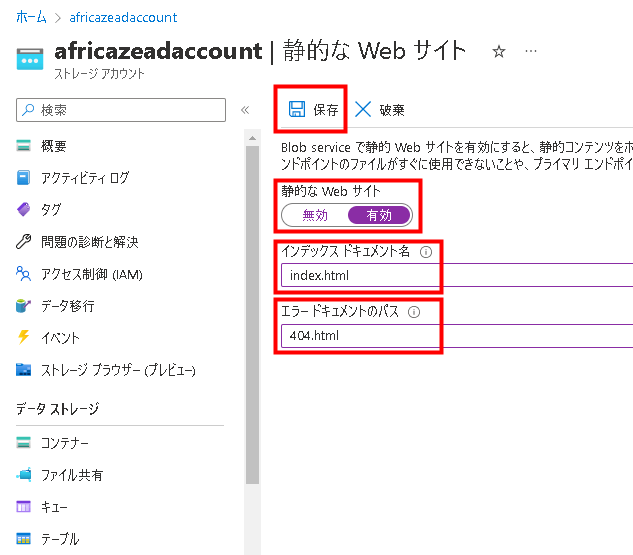This screenshot has height=555, width=633.
Task: Click the データ ストレージ section heading
Action: [57, 409]
